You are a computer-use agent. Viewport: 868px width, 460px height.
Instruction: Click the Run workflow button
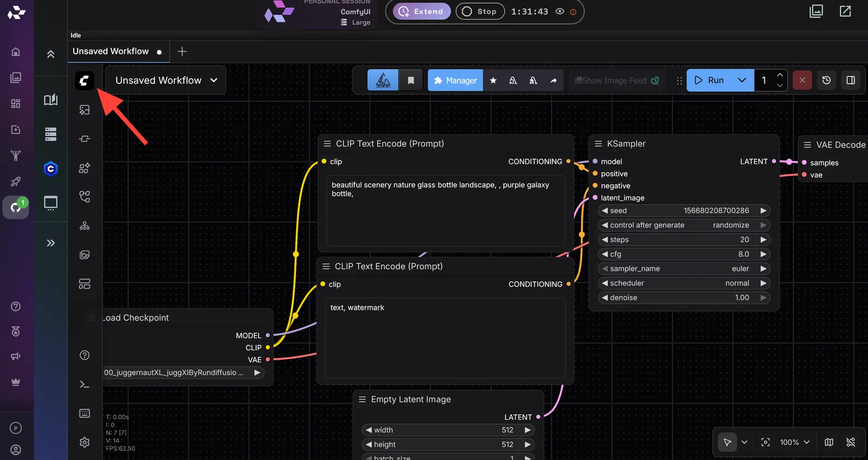709,80
